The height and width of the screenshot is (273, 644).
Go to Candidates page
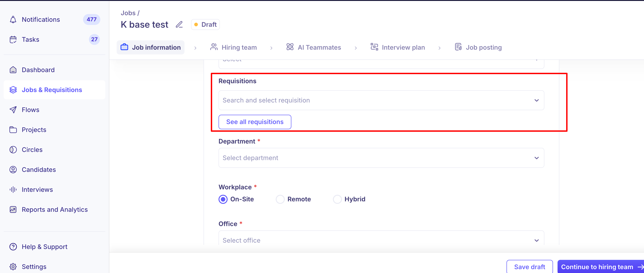(54, 170)
